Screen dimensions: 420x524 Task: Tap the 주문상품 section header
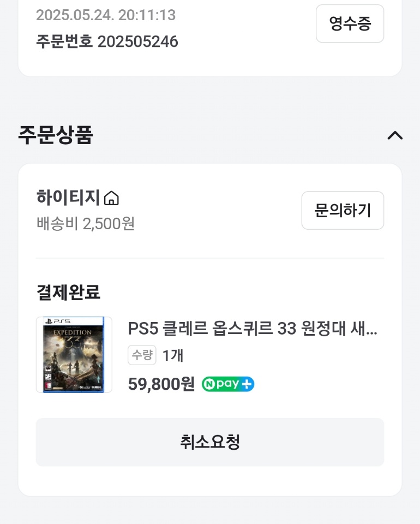click(x=56, y=135)
